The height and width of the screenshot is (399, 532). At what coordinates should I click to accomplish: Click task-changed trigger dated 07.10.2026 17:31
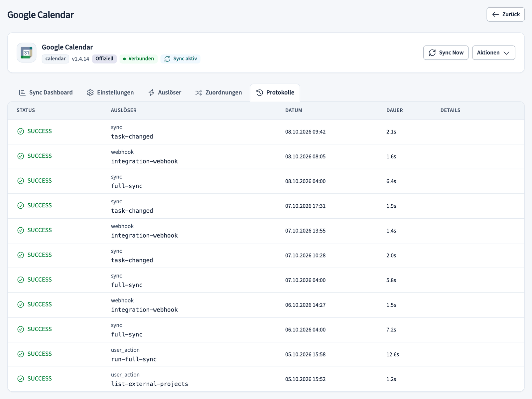click(132, 211)
